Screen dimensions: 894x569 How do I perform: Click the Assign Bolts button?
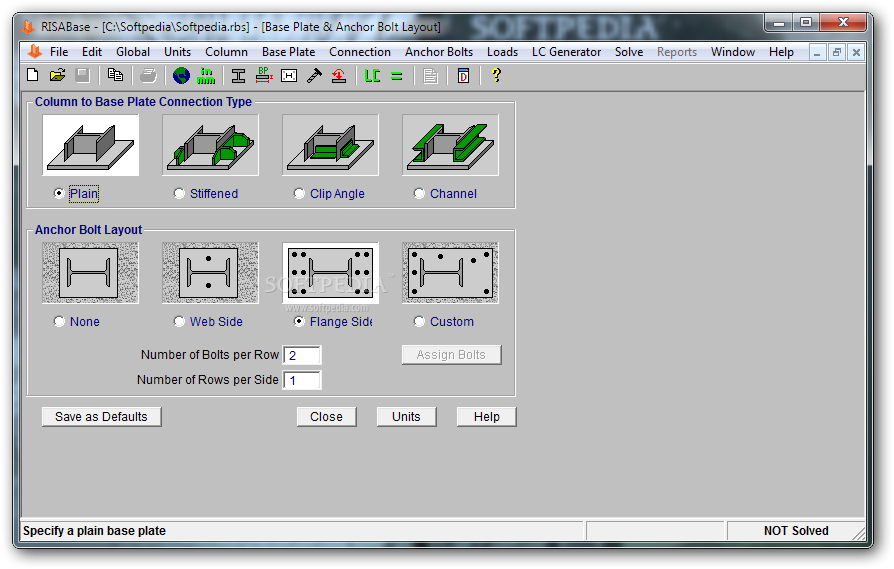[452, 355]
